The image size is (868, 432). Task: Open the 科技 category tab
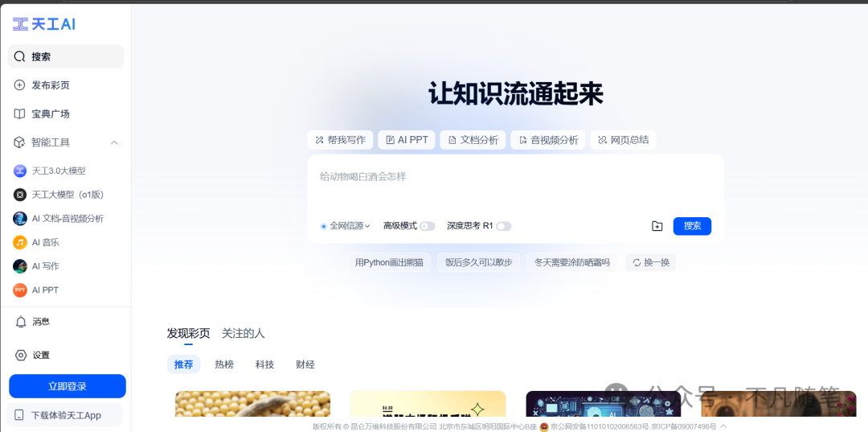pos(264,364)
